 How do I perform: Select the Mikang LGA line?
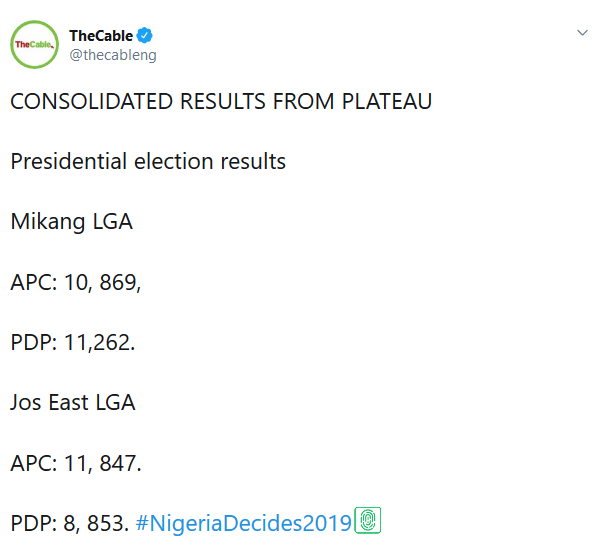[x=71, y=222]
